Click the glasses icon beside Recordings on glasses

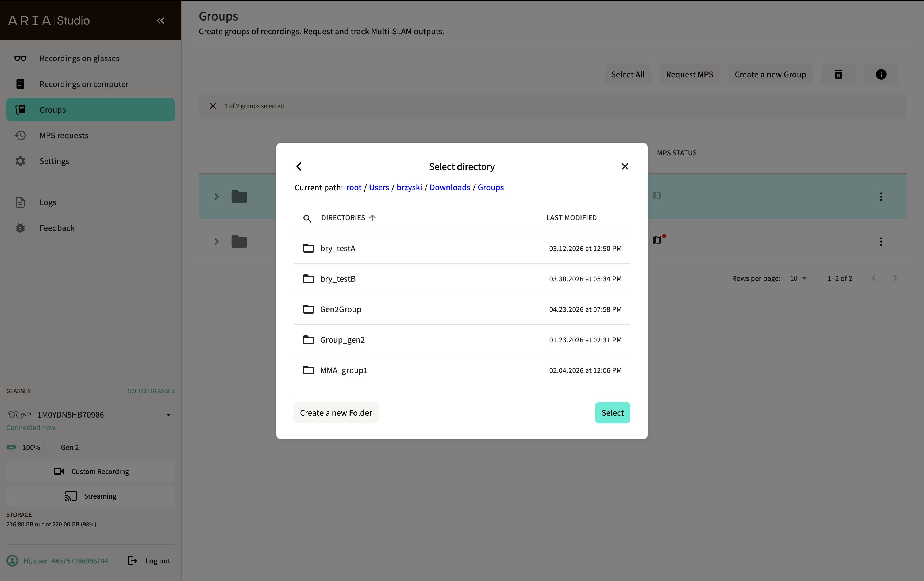(x=20, y=58)
